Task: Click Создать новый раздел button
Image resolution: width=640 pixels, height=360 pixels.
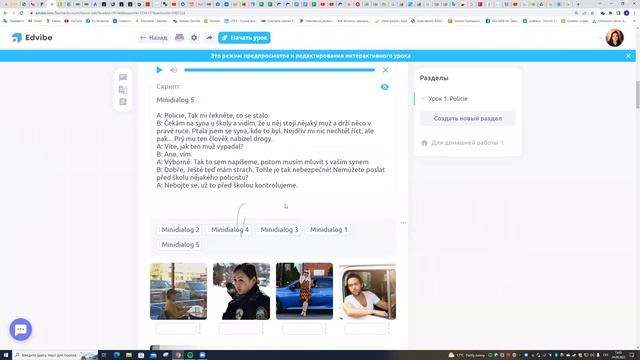Action: [x=468, y=118]
